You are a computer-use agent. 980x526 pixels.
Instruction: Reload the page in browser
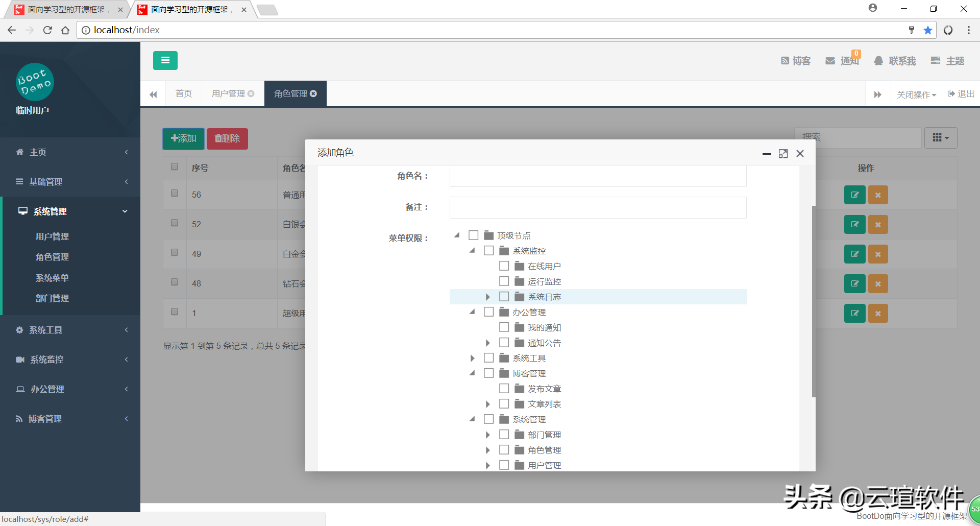[47, 30]
